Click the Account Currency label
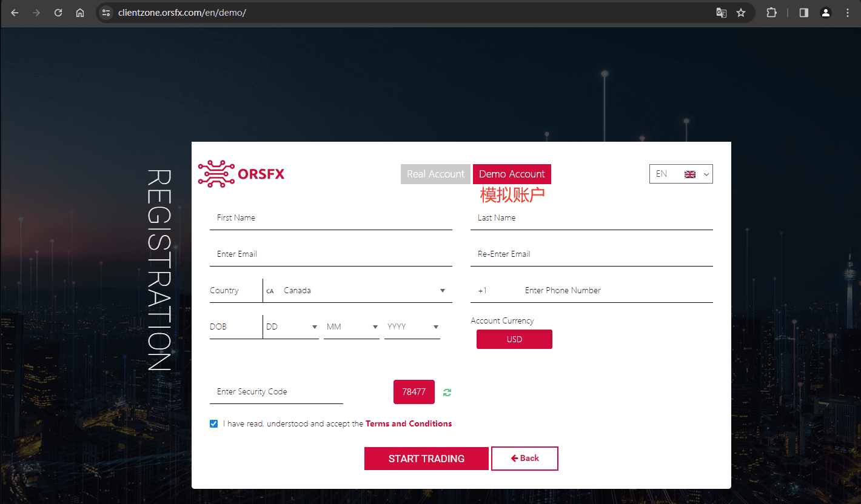 tap(502, 320)
